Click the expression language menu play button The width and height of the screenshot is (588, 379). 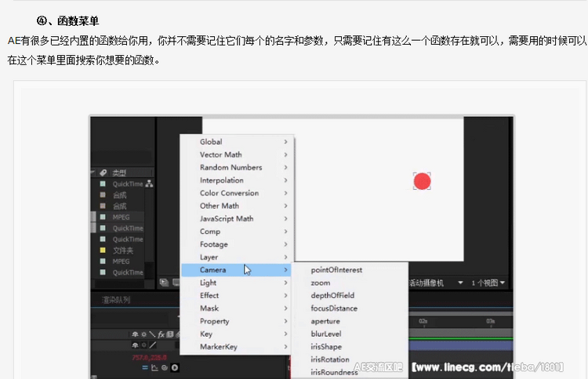175,368
